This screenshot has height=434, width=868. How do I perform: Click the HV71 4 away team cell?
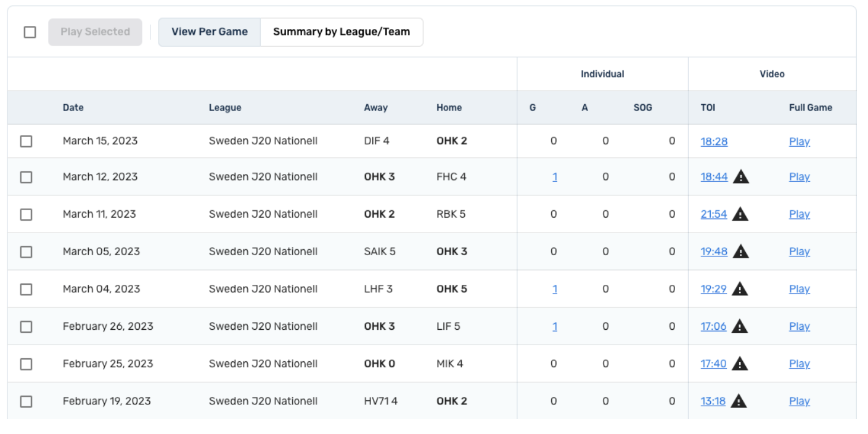(x=381, y=401)
